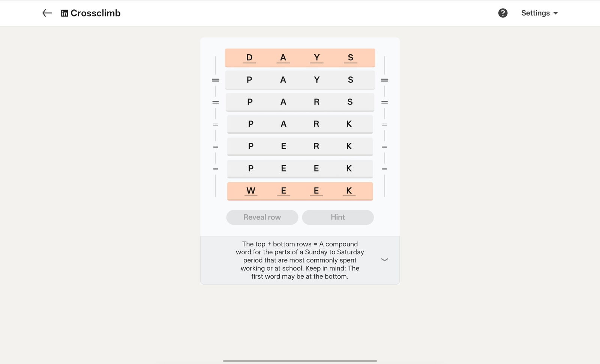Select the letter K in WEEK row
Image resolution: width=600 pixels, height=364 pixels.
349,191
